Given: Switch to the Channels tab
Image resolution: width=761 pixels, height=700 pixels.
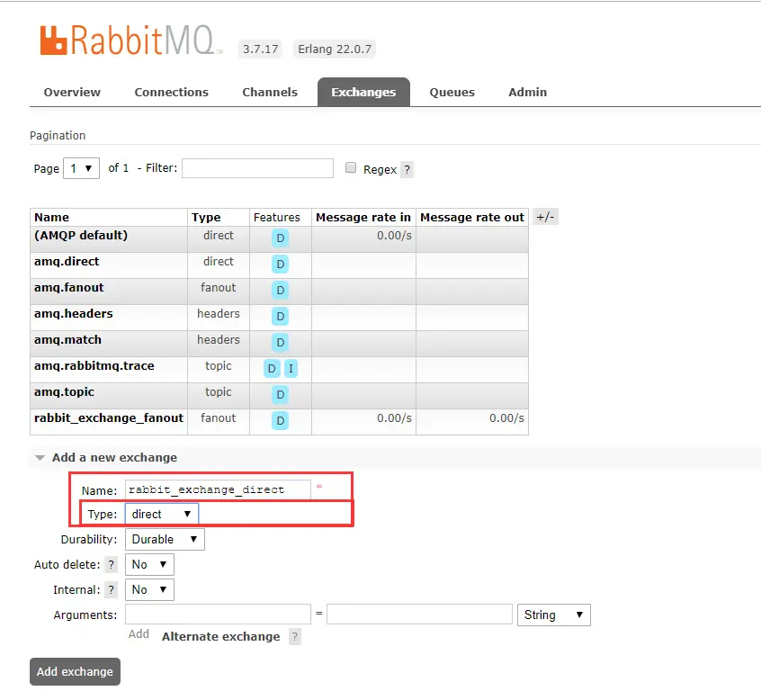Looking at the screenshot, I should pyautogui.click(x=270, y=93).
